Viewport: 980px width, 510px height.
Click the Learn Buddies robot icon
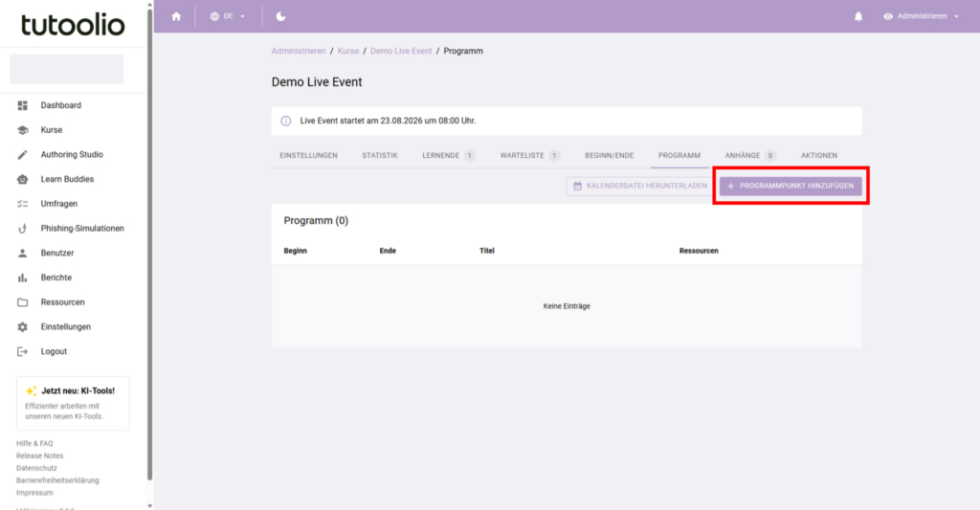click(23, 179)
